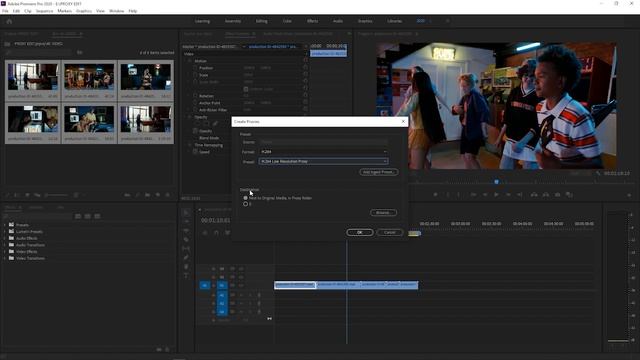The image size is (640, 360).
Task: Open the Preset dropdown in Create Proxies
Action: tap(323, 162)
